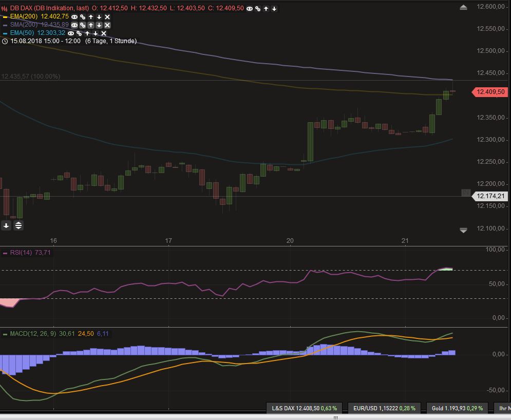Open settings for the SMA(200) indicator
Image resolution: width=511 pixels, height=420 pixels.
82,25
